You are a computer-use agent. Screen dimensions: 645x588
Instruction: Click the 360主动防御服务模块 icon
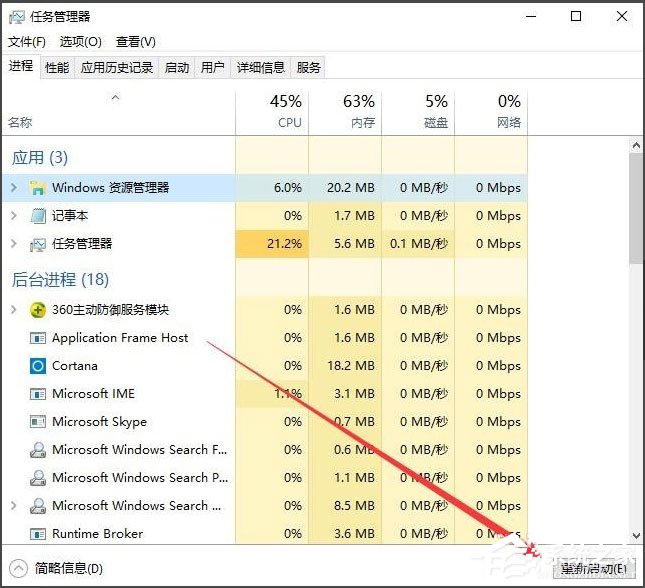coord(38,310)
